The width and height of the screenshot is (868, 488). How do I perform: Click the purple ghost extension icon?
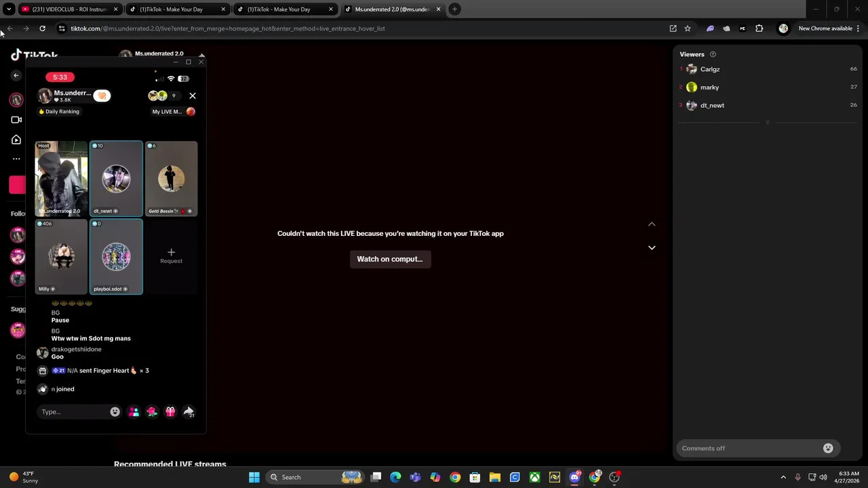(710, 28)
